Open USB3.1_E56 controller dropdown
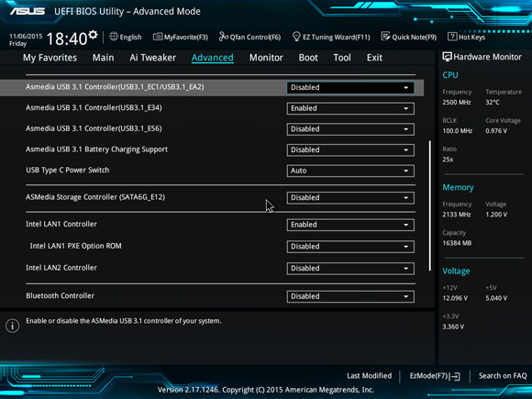Viewport: 532px width, 399px height. click(x=350, y=129)
